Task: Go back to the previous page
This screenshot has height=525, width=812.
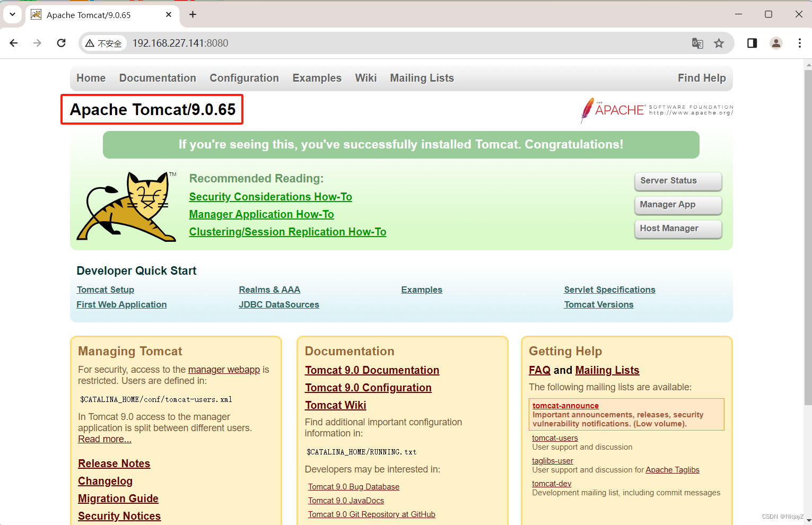Action: point(14,43)
